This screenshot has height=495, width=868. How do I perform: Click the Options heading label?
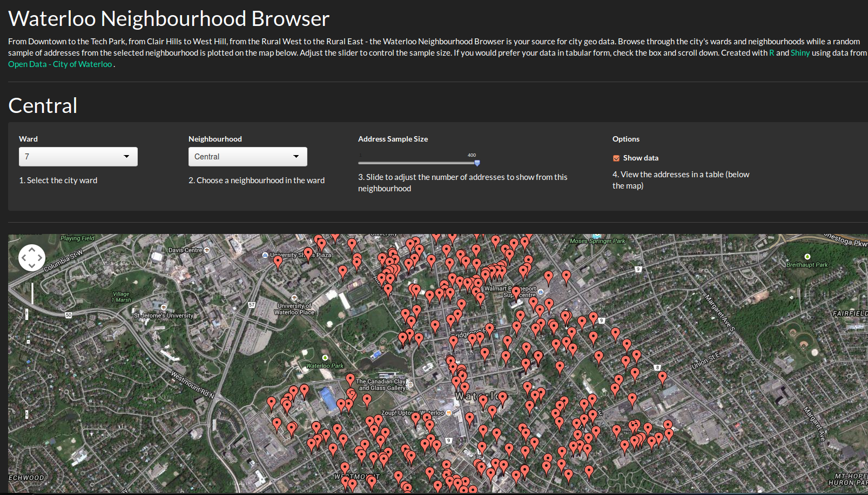(x=626, y=139)
